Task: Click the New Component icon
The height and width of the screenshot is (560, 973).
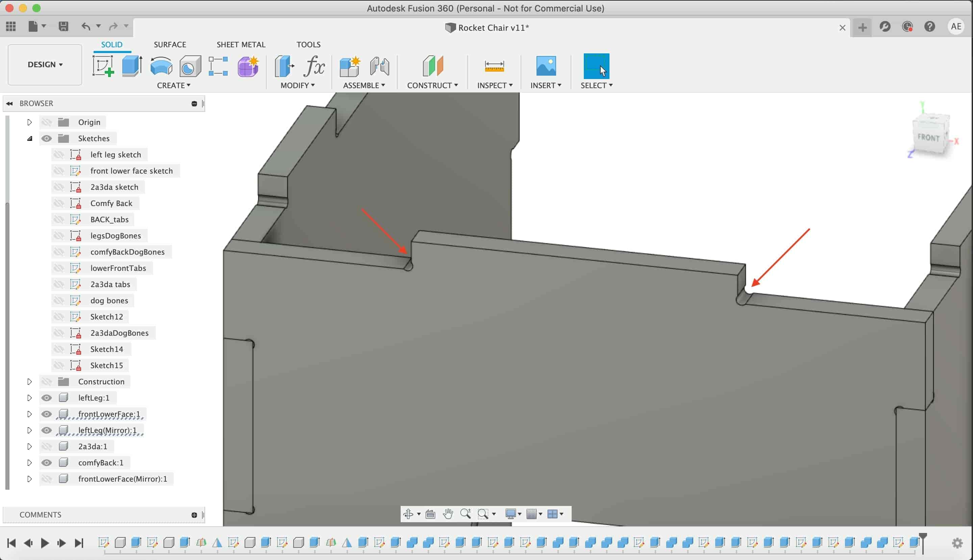Action: (x=350, y=66)
